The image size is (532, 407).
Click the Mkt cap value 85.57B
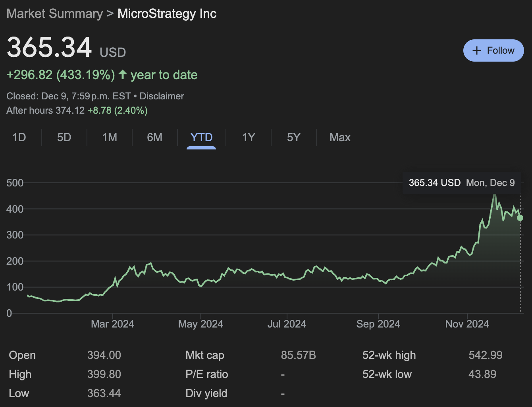pyautogui.click(x=299, y=355)
